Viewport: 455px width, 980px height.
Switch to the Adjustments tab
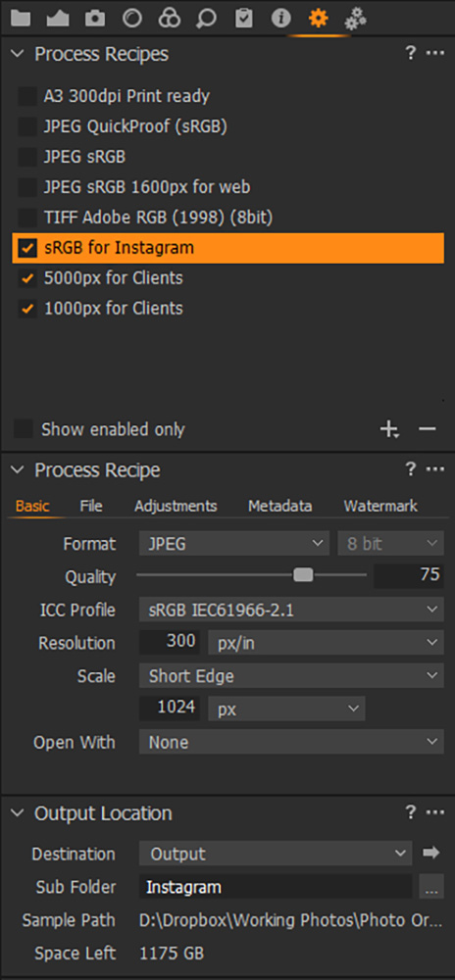click(x=176, y=507)
